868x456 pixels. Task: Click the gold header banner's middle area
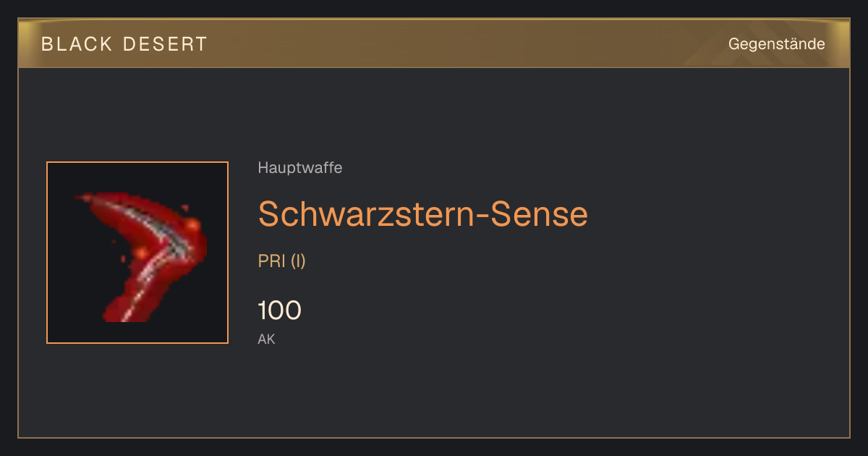(434, 43)
